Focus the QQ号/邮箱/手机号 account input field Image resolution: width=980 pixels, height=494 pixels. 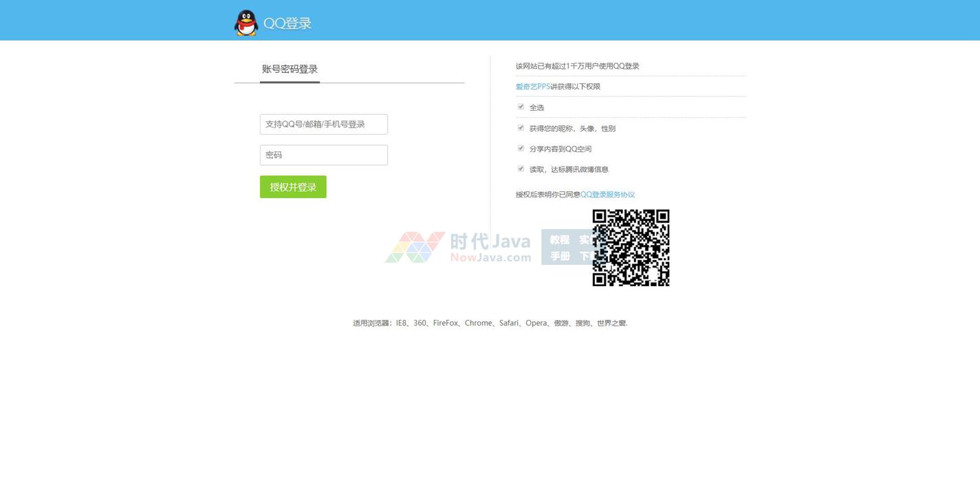pos(323,125)
